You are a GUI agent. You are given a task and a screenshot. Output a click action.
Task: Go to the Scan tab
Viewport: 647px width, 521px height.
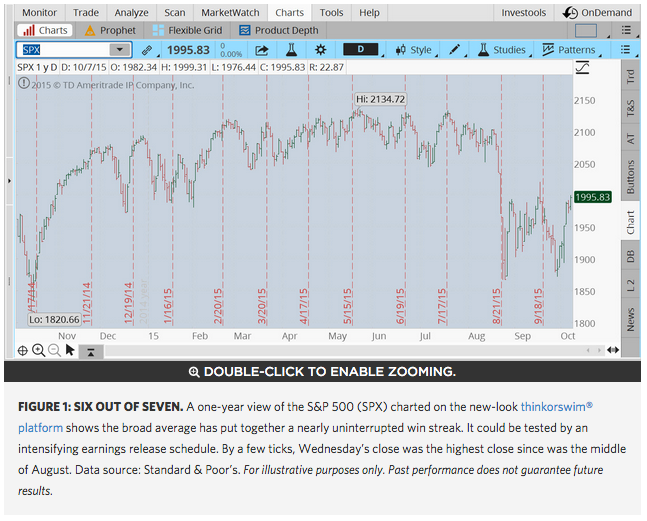[175, 13]
